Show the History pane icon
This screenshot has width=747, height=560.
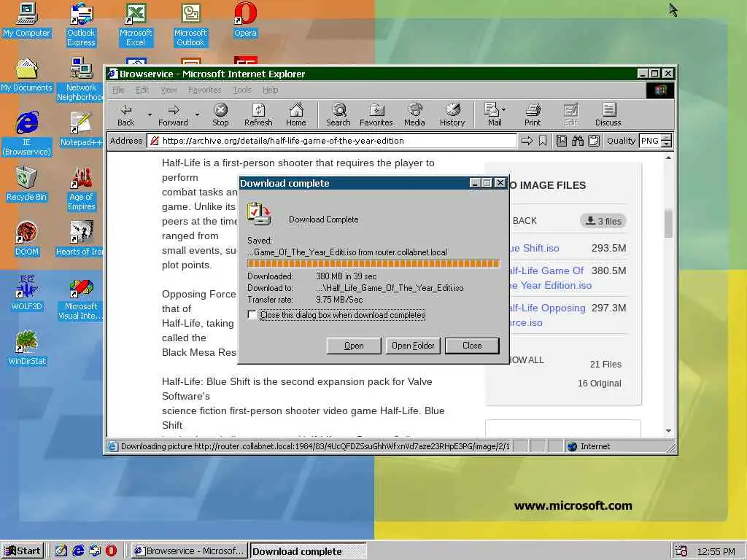[452, 115]
